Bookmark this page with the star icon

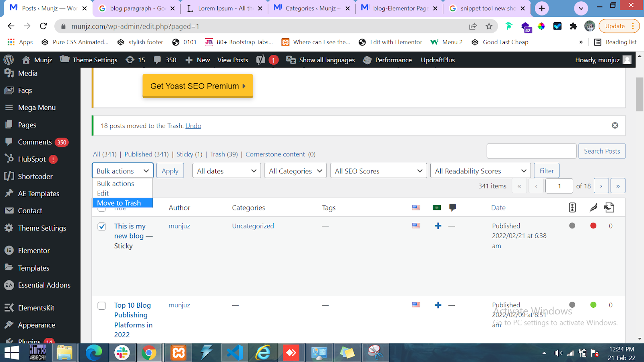(489, 26)
